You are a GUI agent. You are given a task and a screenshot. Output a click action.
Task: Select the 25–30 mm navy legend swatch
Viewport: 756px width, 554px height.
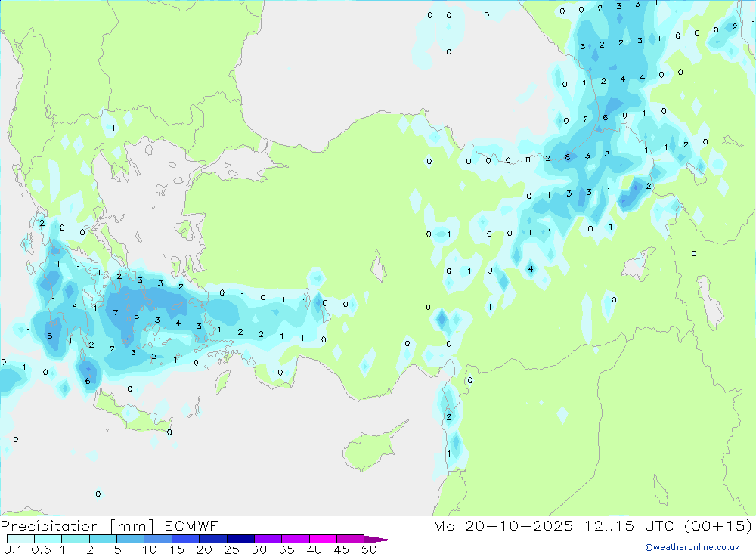point(240,539)
